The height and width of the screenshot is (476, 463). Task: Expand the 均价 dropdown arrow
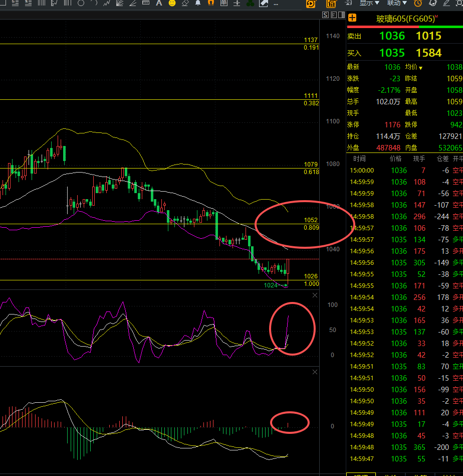pyautogui.click(x=420, y=68)
